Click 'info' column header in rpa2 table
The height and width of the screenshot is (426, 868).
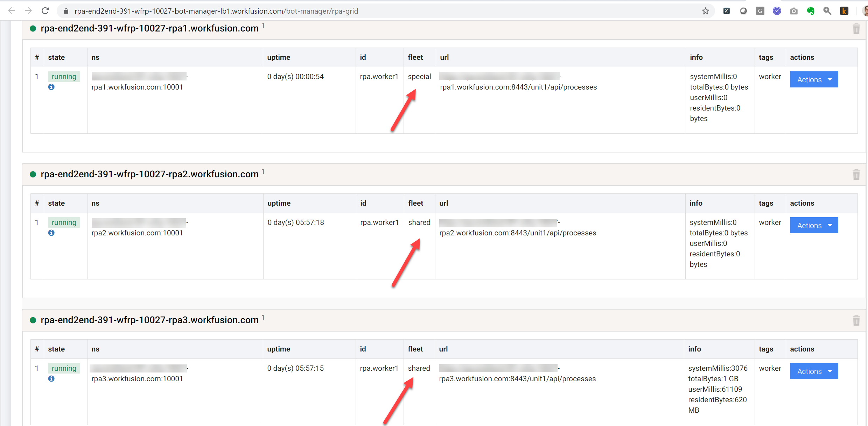pos(696,203)
